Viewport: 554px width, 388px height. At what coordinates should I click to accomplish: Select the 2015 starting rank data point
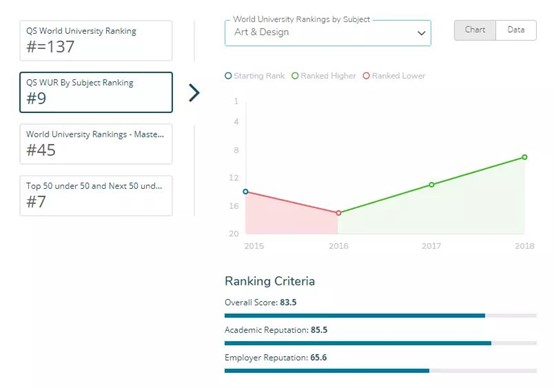246,192
